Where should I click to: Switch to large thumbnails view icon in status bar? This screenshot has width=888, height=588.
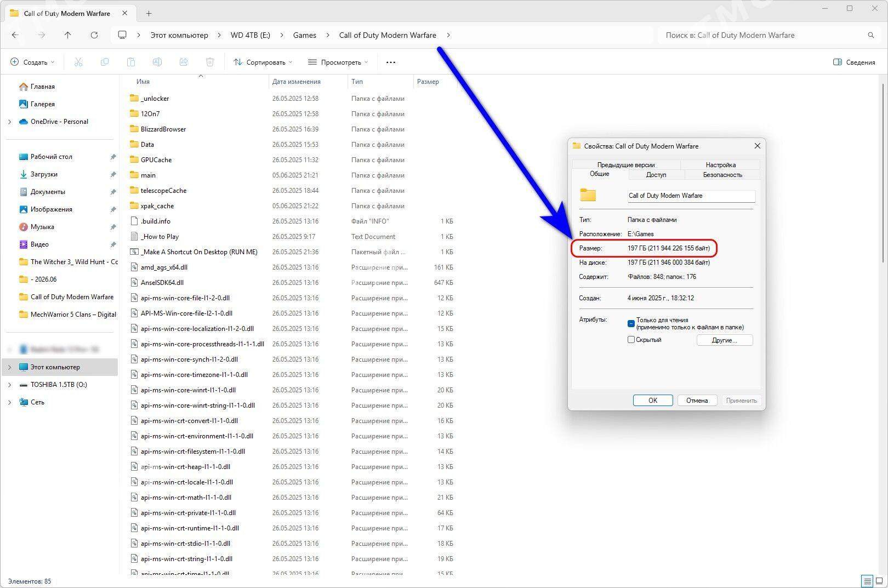879,581
